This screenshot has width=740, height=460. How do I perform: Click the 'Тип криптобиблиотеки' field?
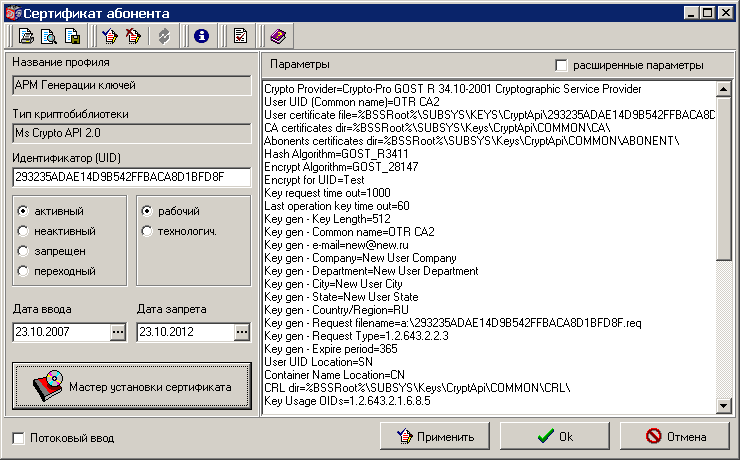click(x=132, y=133)
